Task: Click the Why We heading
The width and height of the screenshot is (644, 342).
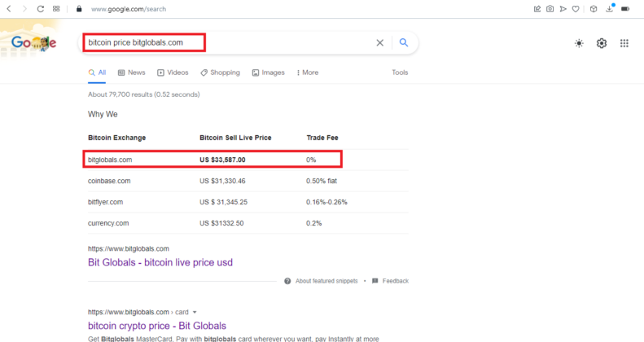Action: 103,115
